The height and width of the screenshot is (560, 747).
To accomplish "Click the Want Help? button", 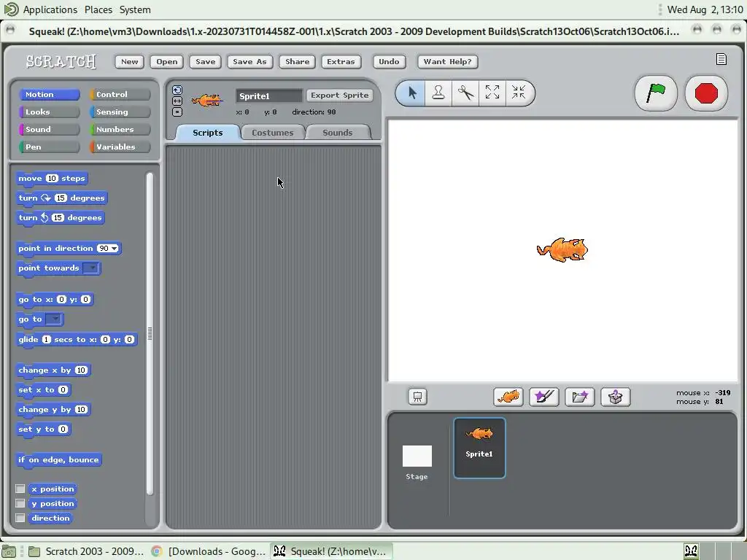I will point(447,61).
